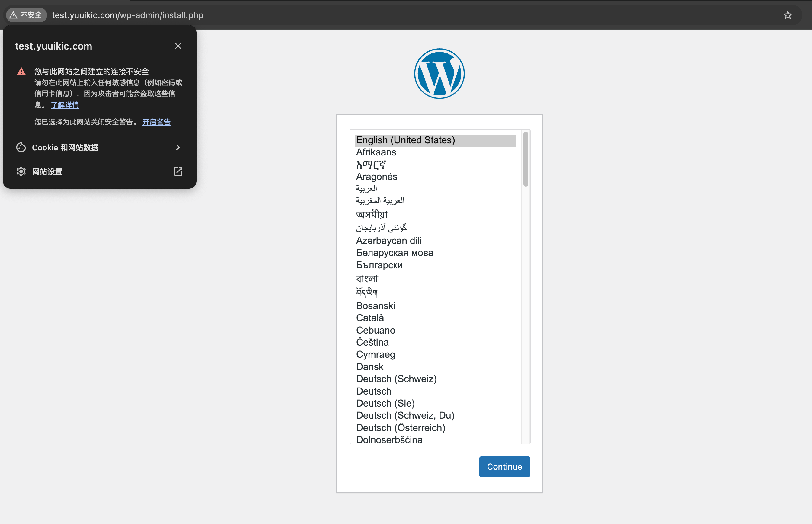Image resolution: width=812 pixels, height=524 pixels.
Task: Click the not-secure warning badge
Action: tap(27, 15)
